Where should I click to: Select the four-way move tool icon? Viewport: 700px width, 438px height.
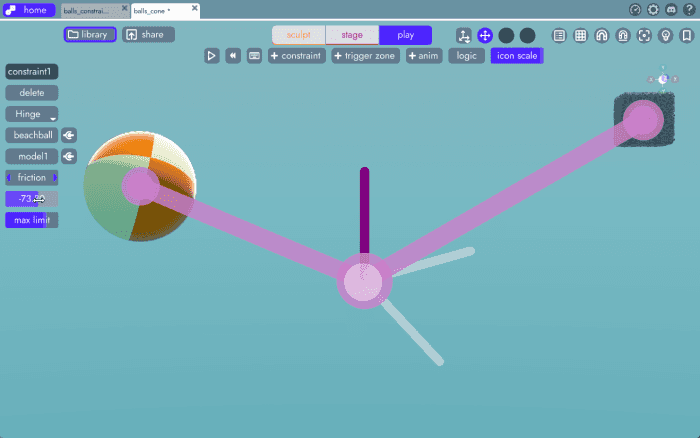485,35
